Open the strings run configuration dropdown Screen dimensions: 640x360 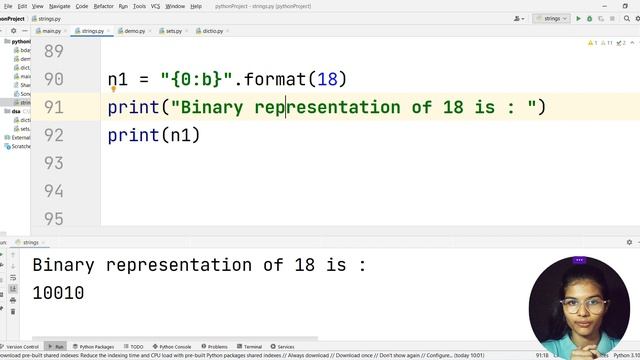pos(551,19)
